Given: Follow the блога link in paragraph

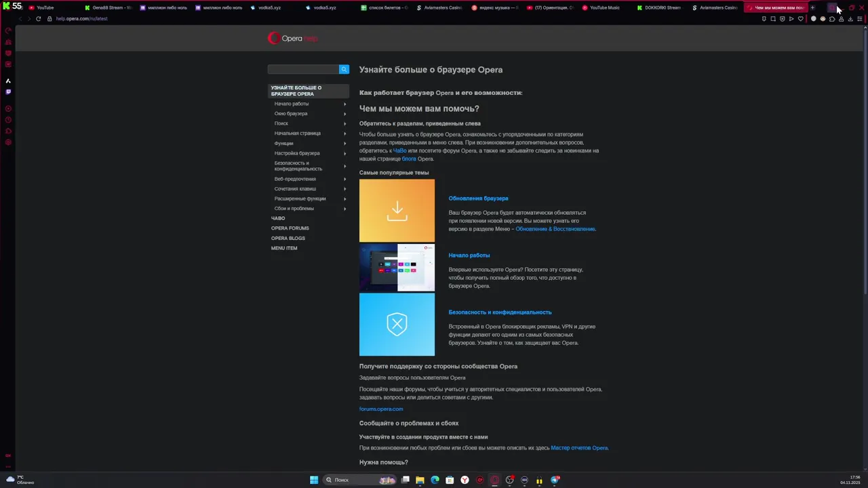Looking at the screenshot, I should (409, 159).
